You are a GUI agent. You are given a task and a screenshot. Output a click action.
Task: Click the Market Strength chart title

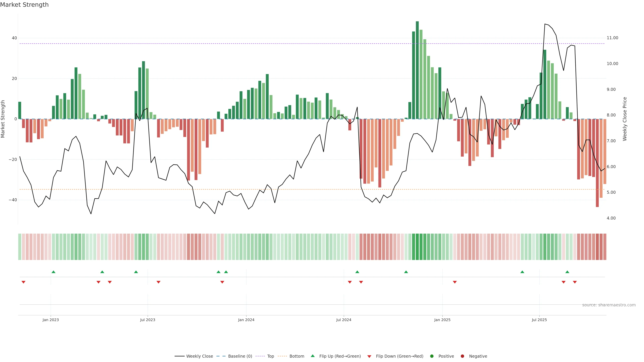(x=24, y=5)
